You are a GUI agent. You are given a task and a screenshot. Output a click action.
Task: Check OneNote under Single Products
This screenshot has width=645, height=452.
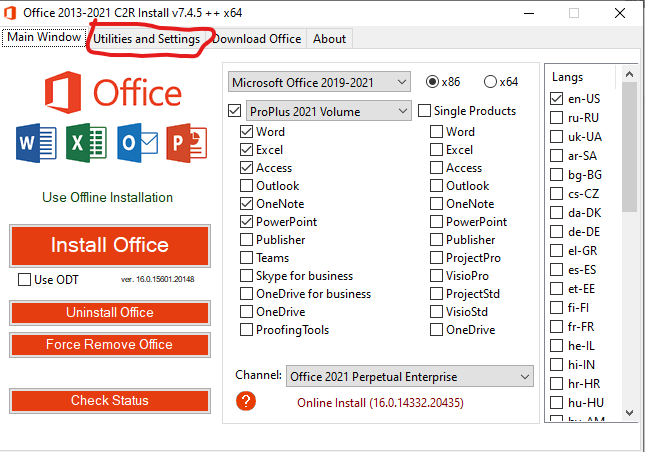436,204
